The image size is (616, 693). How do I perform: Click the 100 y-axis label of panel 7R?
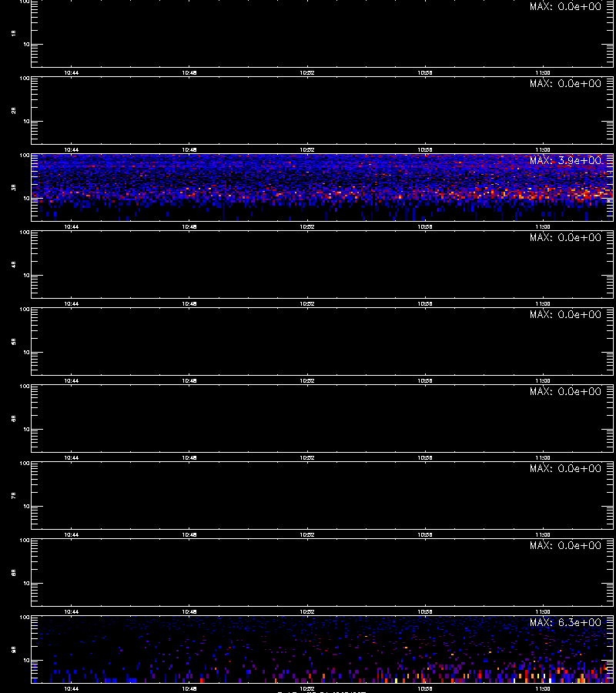25,464
